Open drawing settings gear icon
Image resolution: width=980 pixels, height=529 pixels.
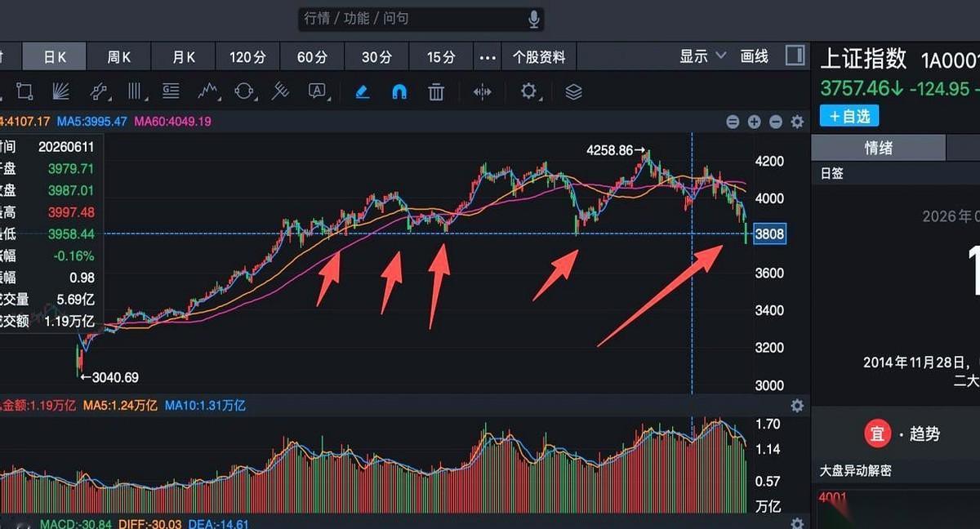click(528, 91)
